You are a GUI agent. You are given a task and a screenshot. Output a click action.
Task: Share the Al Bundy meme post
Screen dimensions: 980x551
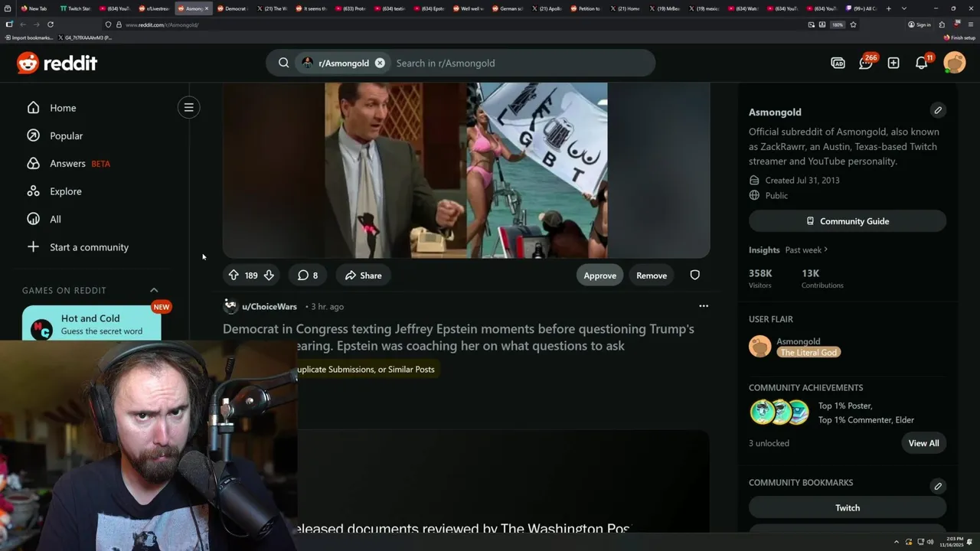(x=363, y=275)
